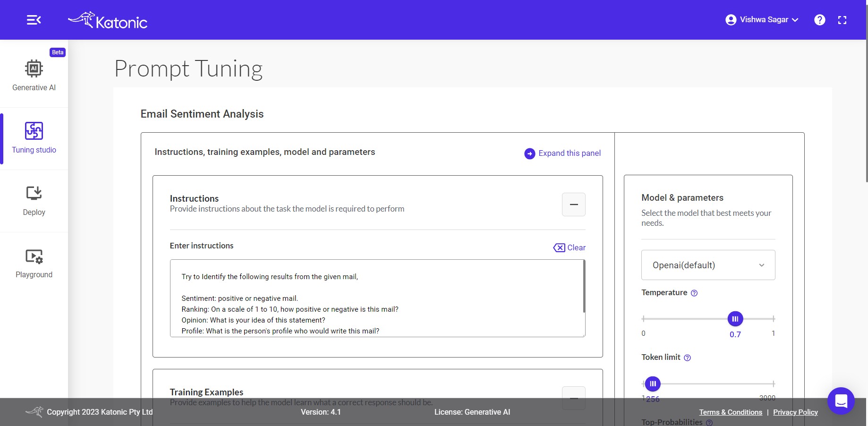Open the help question mark icon
This screenshot has height=426, width=868.
coord(820,20)
